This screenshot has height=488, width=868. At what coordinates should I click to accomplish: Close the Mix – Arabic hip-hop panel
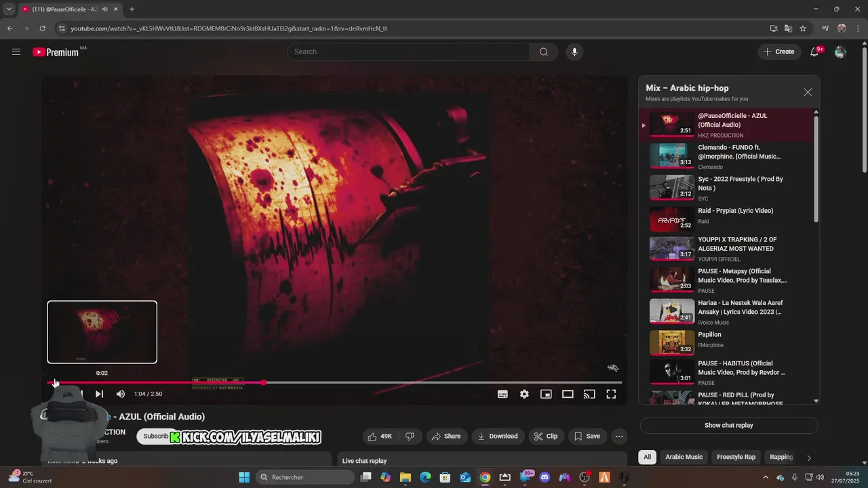pyautogui.click(x=808, y=92)
